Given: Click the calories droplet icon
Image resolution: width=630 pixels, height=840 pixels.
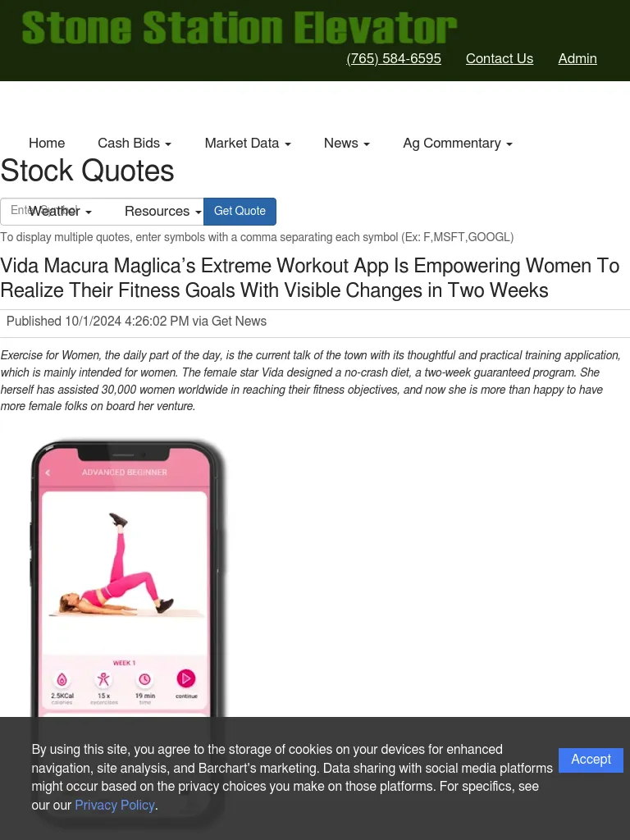Looking at the screenshot, I should click(x=62, y=680).
